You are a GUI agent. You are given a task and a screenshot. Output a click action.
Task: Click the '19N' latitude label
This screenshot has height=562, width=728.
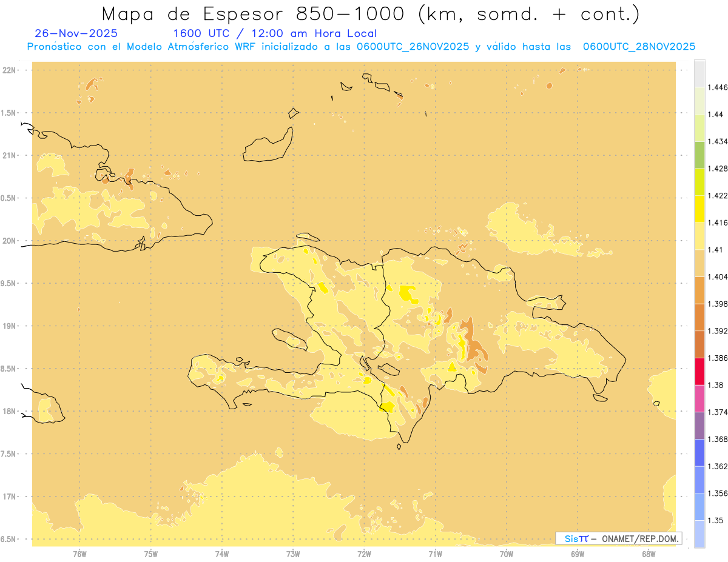click(x=8, y=326)
